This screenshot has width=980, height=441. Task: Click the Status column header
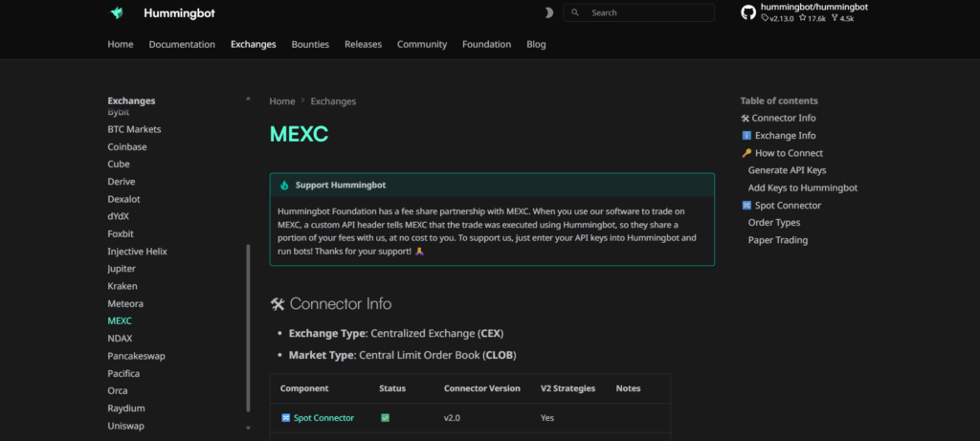[392, 387]
